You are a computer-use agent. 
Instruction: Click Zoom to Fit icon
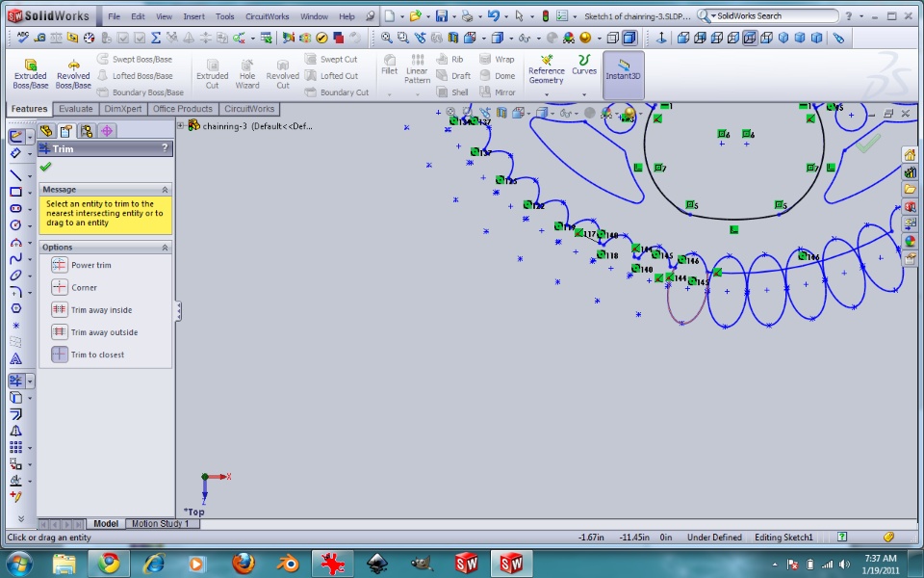pyautogui.click(x=387, y=38)
